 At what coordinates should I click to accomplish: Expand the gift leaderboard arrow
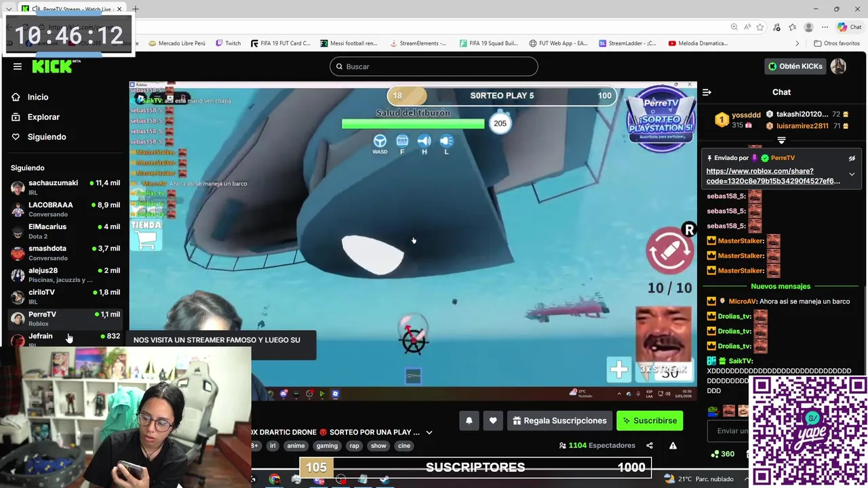781,140
